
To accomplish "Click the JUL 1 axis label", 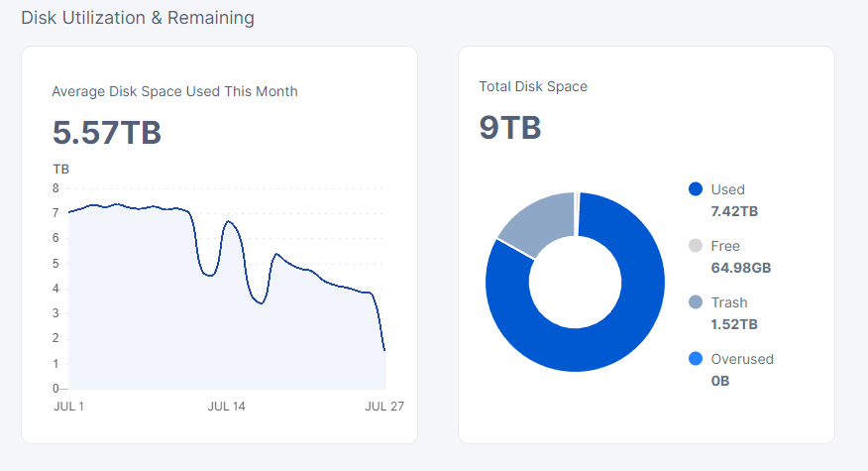I will pyautogui.click(x=67, y=406).
